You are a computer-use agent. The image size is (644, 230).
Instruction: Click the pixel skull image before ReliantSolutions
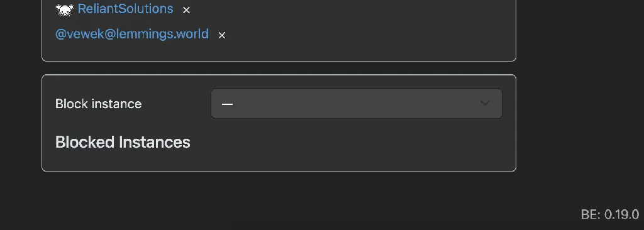click(x=65, y=9)
